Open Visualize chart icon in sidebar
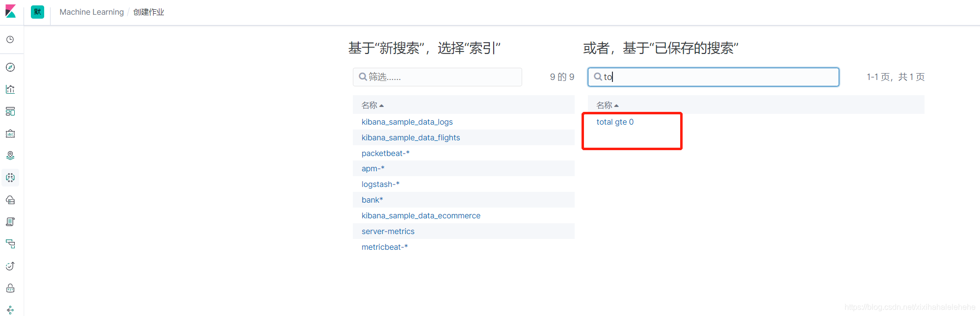The image size is (980, 316). point(10,89)
